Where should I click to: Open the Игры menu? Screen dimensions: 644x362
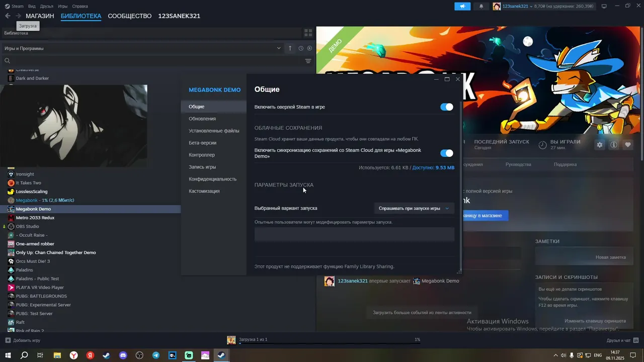coord(63,6)
